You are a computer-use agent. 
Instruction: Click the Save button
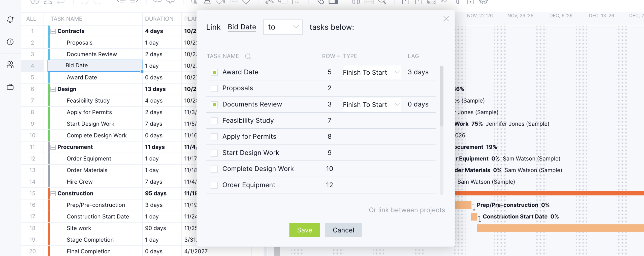(x=305, y=230)
